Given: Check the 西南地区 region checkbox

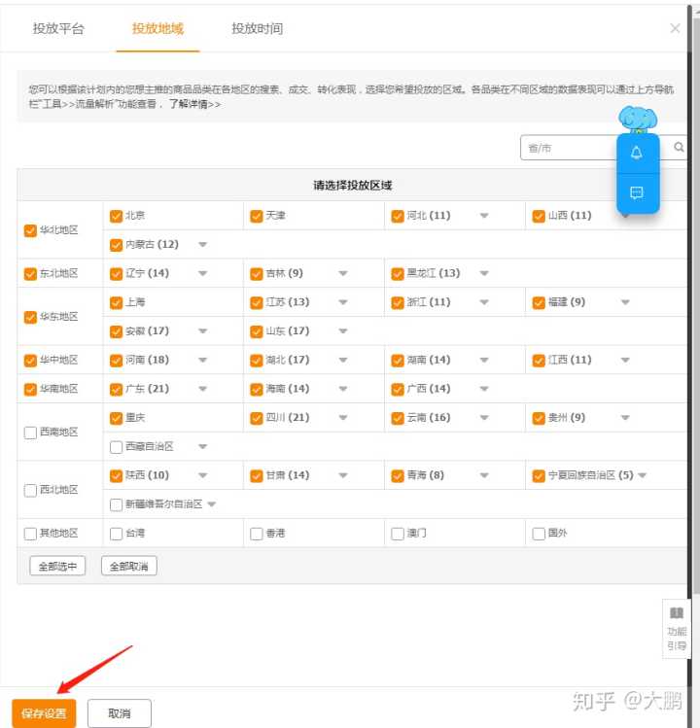Looking at the screenshot, I should (30, 433).
